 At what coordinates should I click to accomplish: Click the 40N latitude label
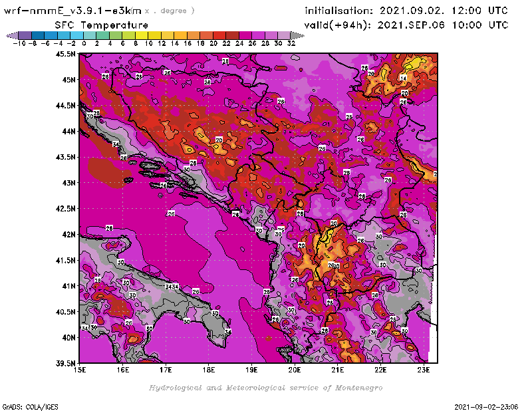coord(68,338)
